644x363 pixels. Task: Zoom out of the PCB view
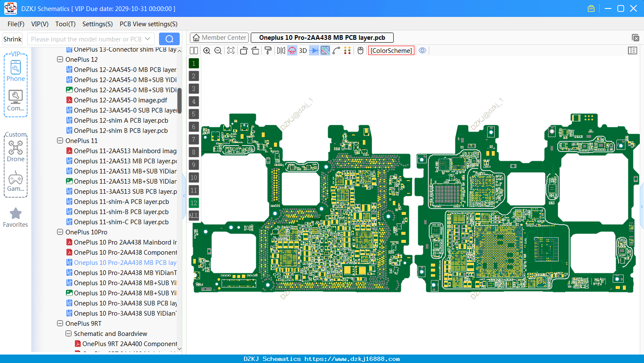click(x=218, y=51)
